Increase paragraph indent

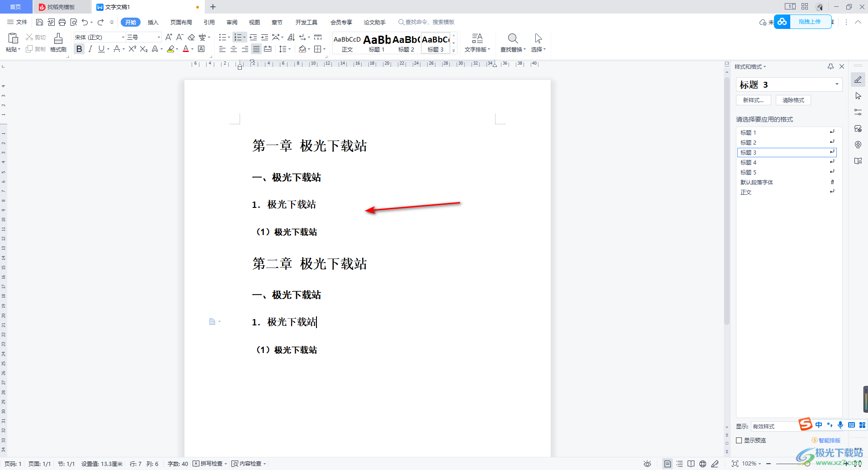pyautogui.click(x=264, y=37)
